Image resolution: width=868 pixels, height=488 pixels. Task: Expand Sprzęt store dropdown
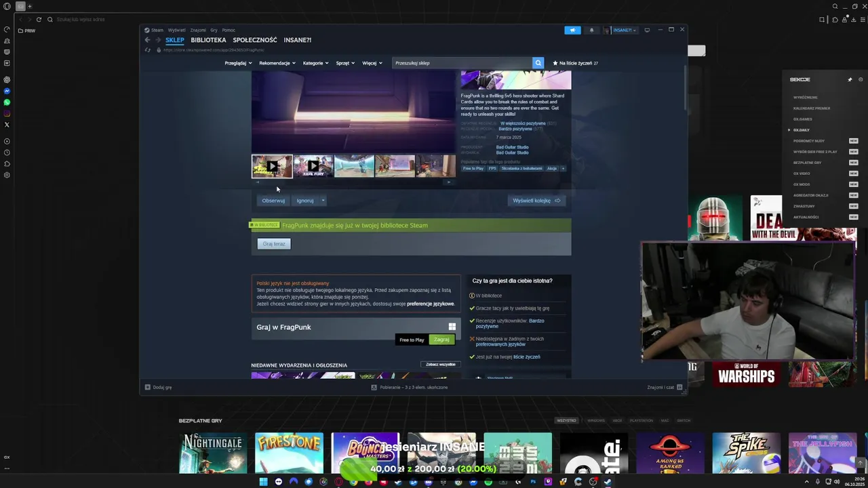(345, 63)
